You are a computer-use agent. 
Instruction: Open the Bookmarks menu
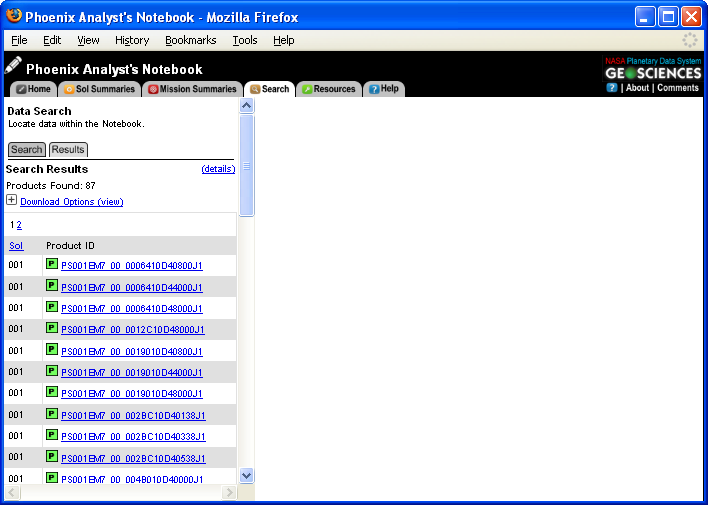coord(190,40)
